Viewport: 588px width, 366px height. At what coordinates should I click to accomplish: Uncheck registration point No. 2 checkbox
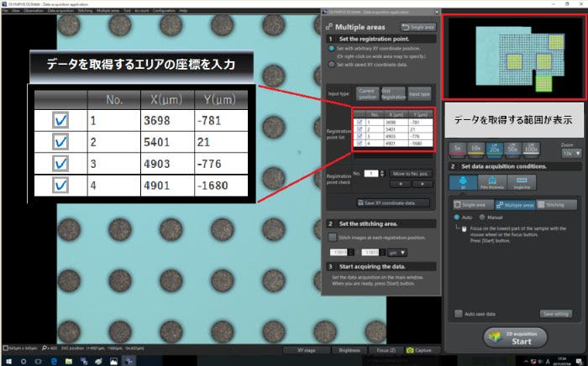click(360, 129)
